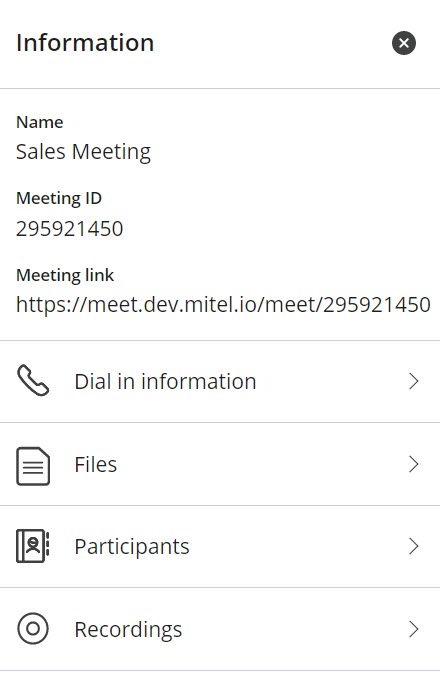Open Dial in information entry
This screenshot has width=440, height=685.
[x=220, y=381]
